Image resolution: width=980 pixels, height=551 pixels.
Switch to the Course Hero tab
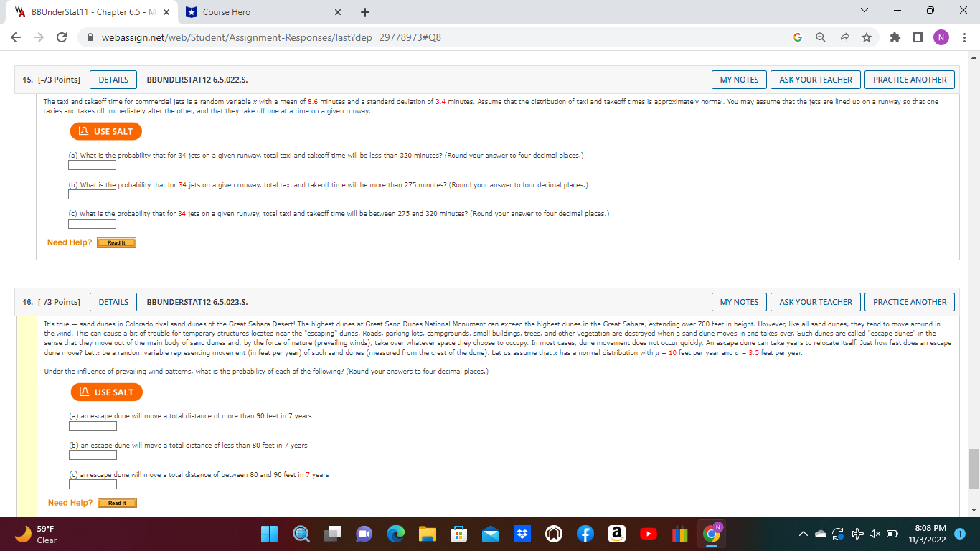(x=237, y=12)
